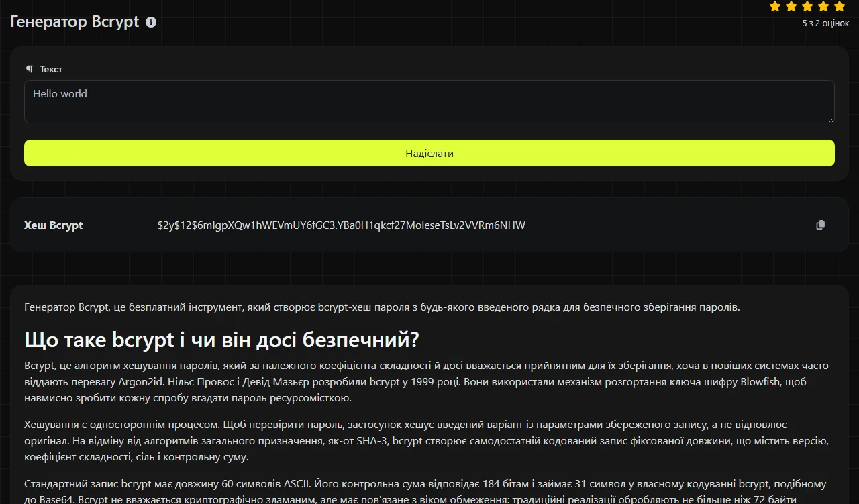This screenshot has width=859, height=504.
Task: Click the heading 'Що таке bcrypt і чи він досі безпечний?'
Action: [221, 340]
